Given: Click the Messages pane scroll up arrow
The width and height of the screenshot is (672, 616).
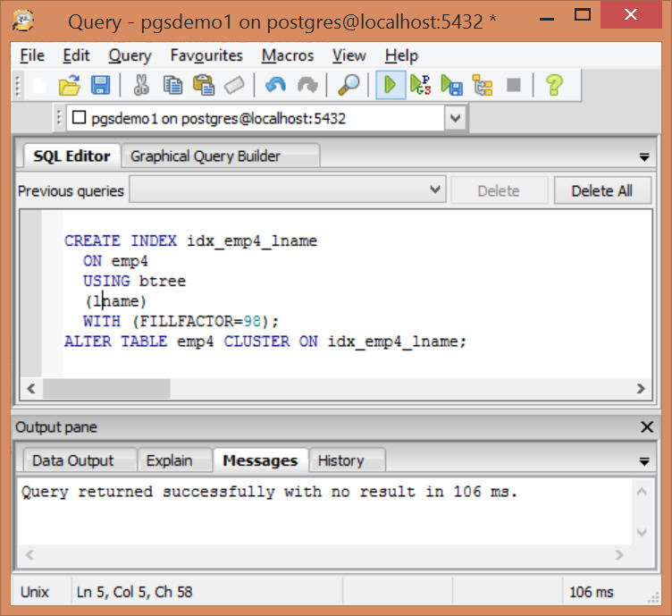Looking at the screenshot, I should [642, 491].
